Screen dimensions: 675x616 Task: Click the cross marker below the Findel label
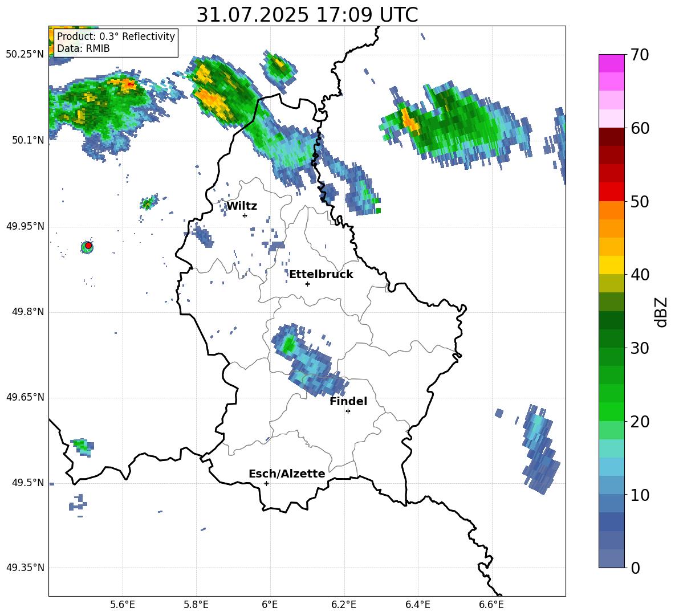(x=348, y=411)
